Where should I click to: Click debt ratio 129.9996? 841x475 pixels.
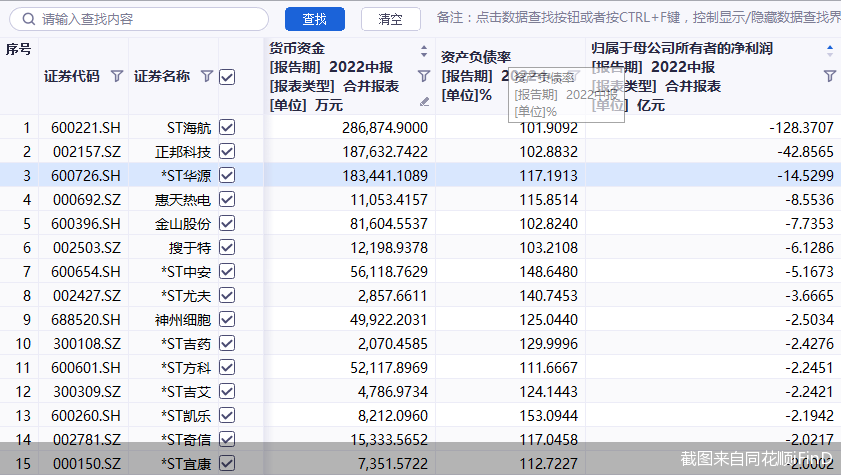(549, 343)
